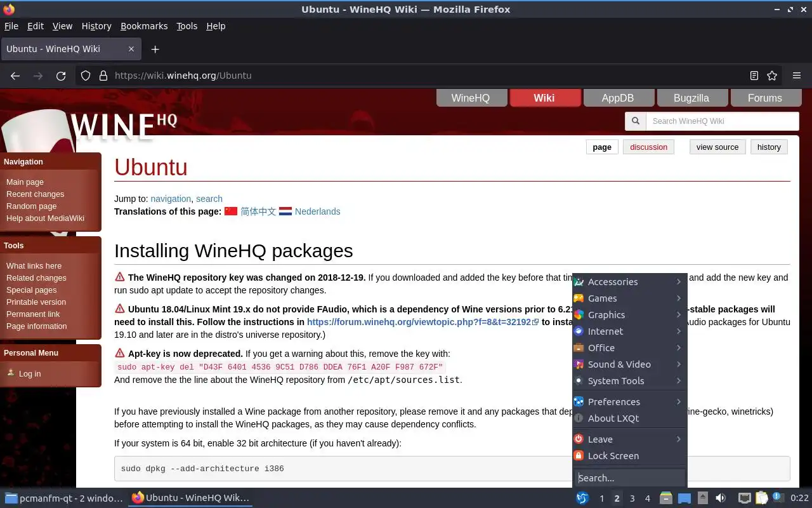Switch to pcmanfm-qt taskbar window group
Viewport: 812px width, 508px height.
click(64, 498)
